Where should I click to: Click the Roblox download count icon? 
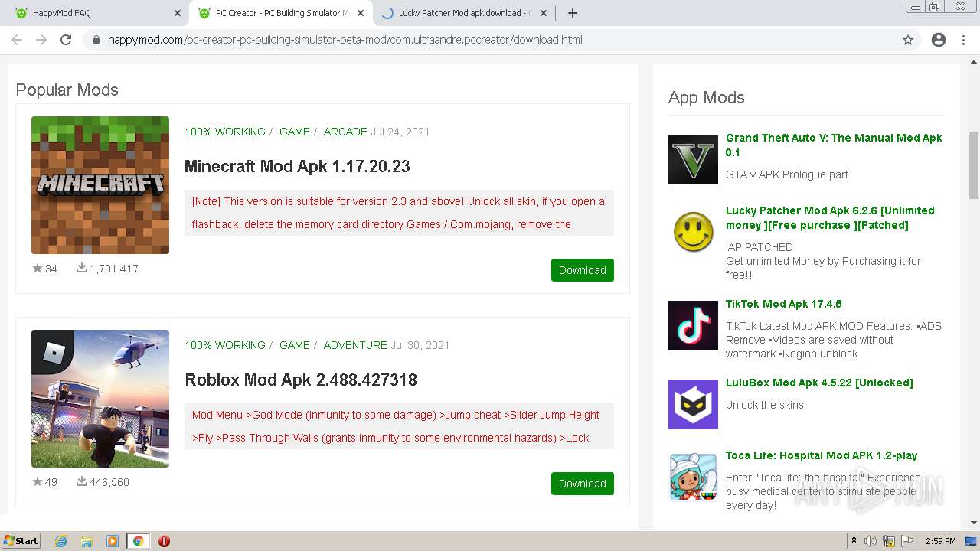click(82, 481)
